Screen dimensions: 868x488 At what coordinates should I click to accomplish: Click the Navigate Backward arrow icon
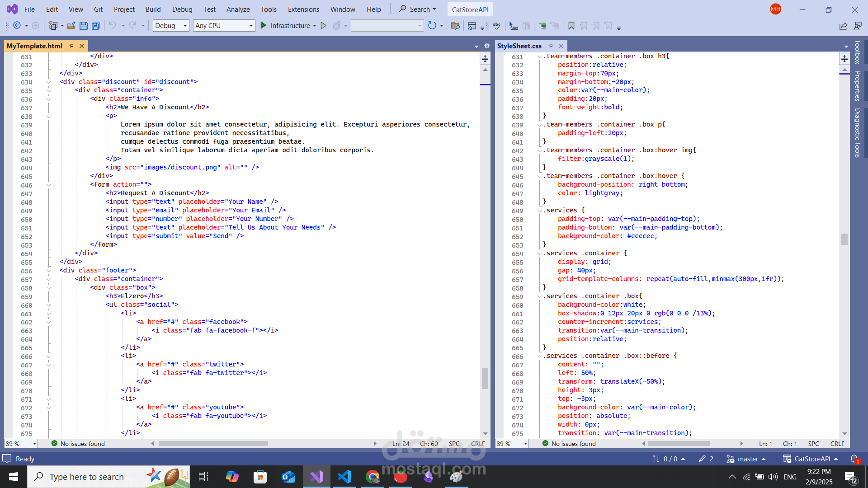click(x=17, y=26)
